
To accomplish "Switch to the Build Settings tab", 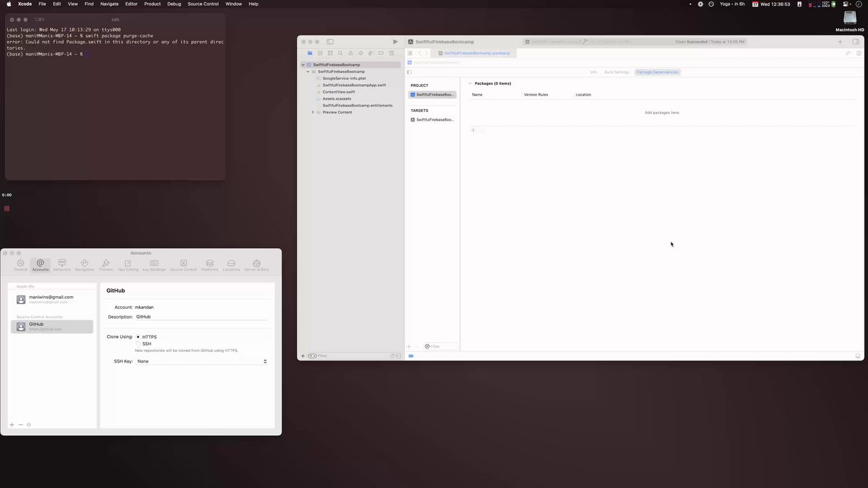I will (x=617, y=72).
